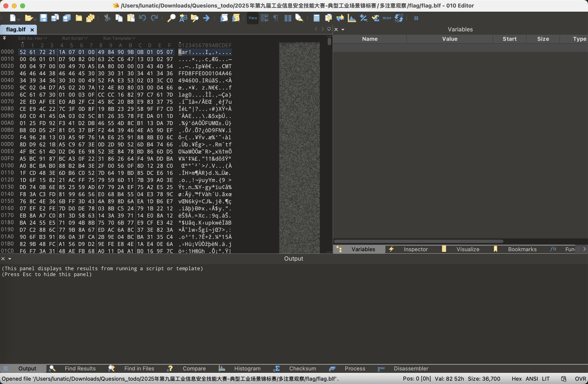Click the Find in Files folder-search icon
588x384 pixels.
pyautogui.click(x=195, y=18)
